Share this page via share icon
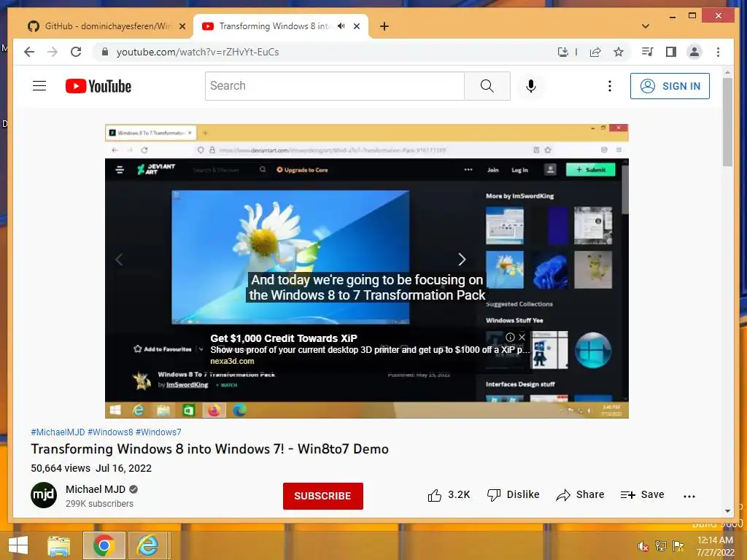Screen dimensions: 747x560 click(x=595, y=52)
